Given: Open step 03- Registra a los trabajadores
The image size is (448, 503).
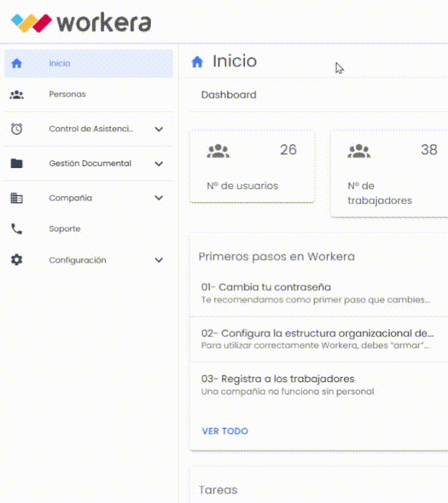Looking at the screenshot, I should click(x=319, y=385).
